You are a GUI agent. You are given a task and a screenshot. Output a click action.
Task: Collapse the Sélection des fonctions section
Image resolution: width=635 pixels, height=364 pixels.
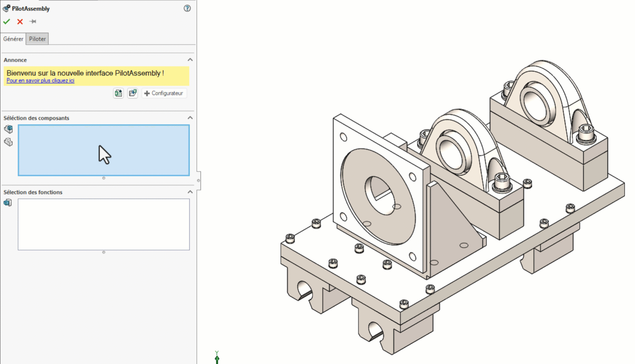[x=190, y=192]
